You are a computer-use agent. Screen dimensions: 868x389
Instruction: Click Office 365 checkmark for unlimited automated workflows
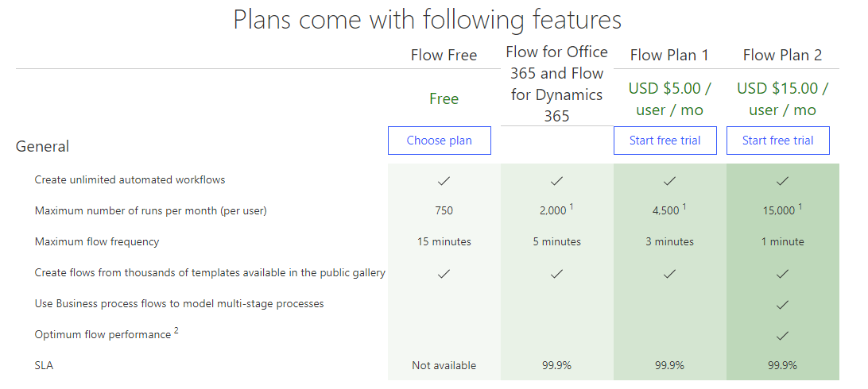click(556, 180)
